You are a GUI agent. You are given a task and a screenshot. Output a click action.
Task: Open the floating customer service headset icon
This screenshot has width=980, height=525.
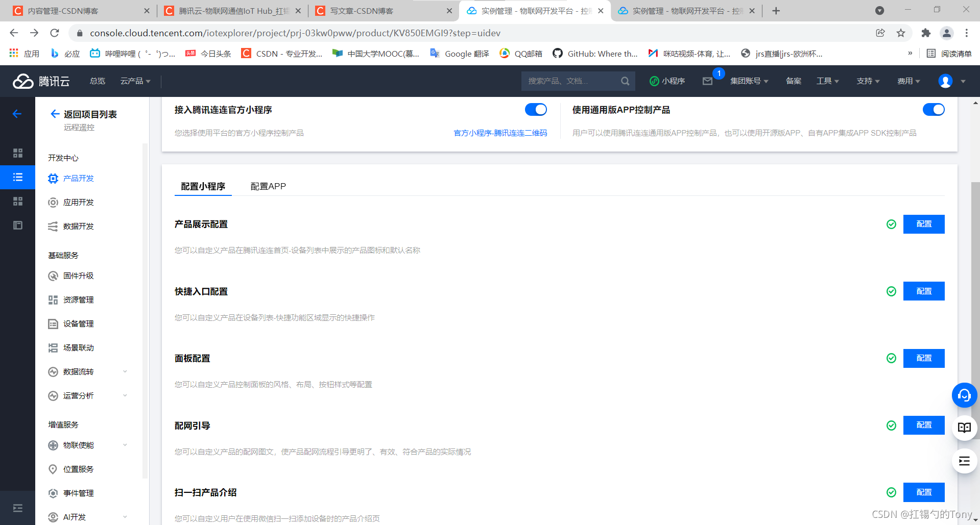[964, 395]
